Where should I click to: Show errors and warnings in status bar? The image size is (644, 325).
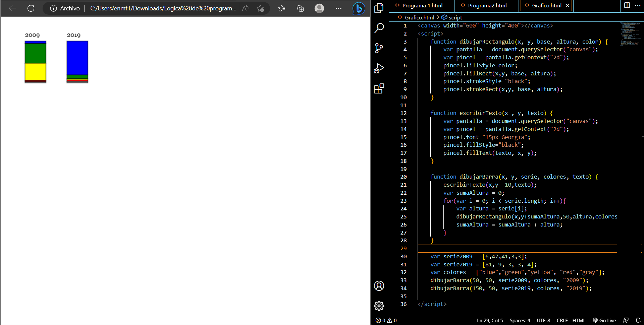[x=386, y=320]
